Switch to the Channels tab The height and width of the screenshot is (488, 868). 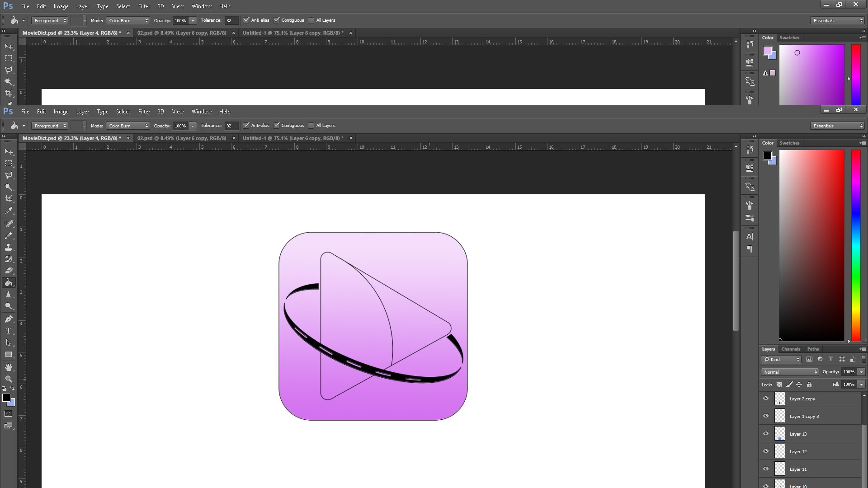pos(791,349)
